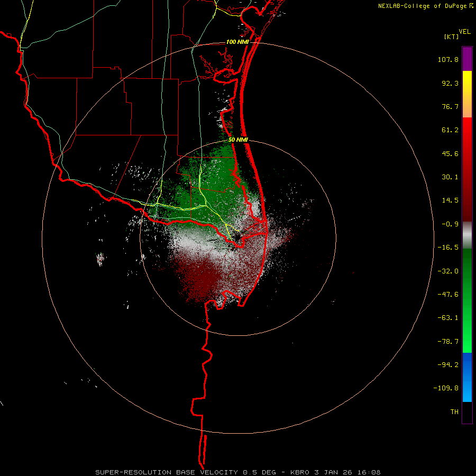Click the 61.2 legend value
Viewport: 476px width, 476px height.
click(450, 130)
